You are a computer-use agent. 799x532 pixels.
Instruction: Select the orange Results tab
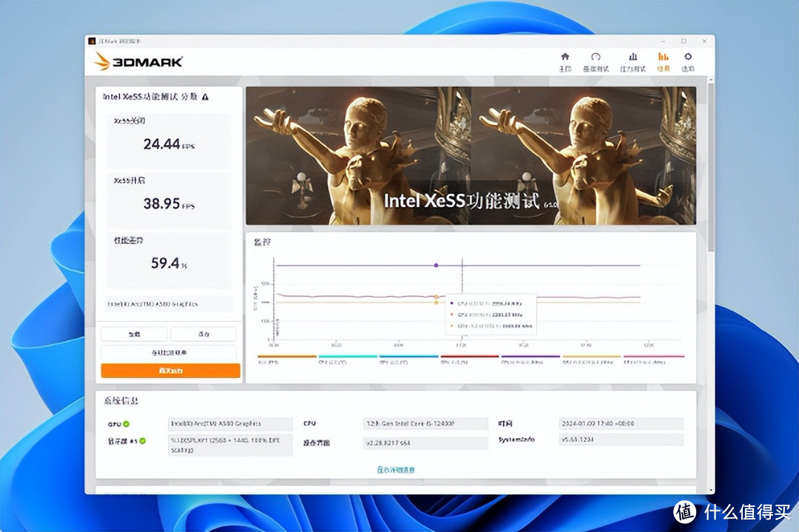pyautogui.click(x=663, y=61)
